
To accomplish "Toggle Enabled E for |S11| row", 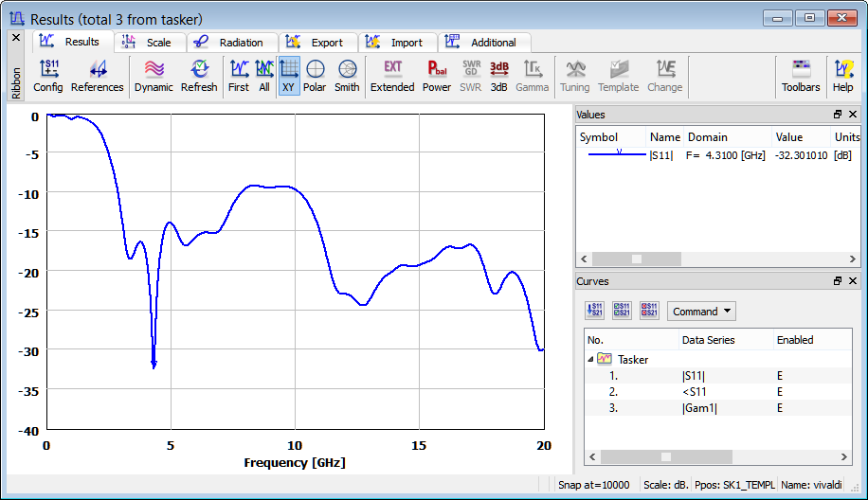I will [780, 376].
